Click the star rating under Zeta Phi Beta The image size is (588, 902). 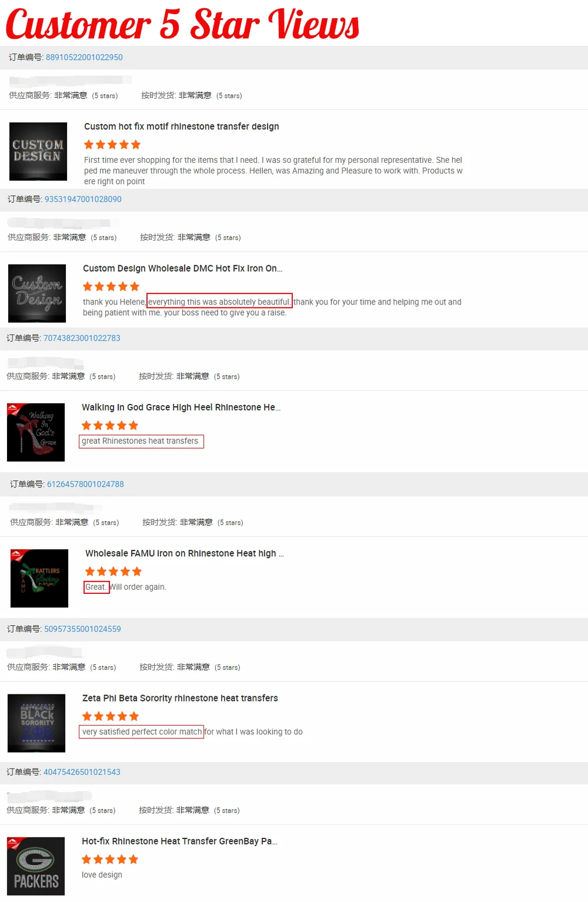point(111,716)
